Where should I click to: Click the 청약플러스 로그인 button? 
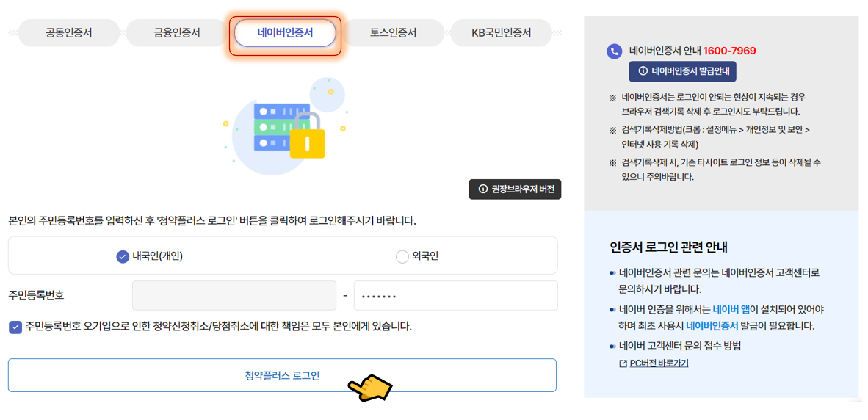pos(282,375)
